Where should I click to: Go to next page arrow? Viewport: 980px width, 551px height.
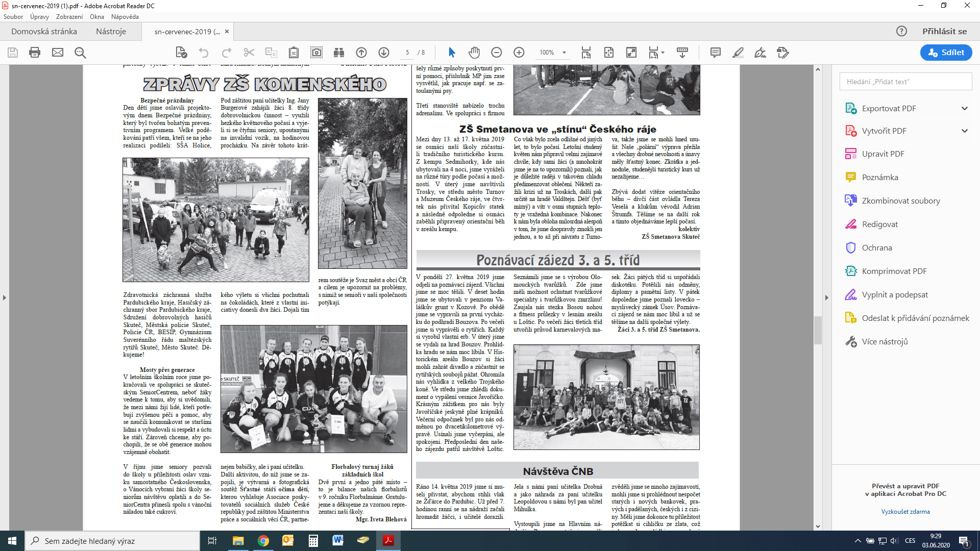point(384,53)
